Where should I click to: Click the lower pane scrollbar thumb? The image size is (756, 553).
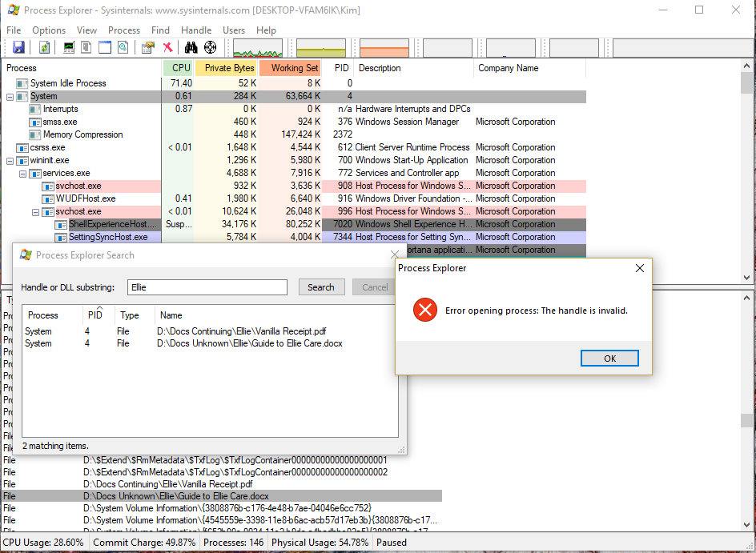click(747, 420)
